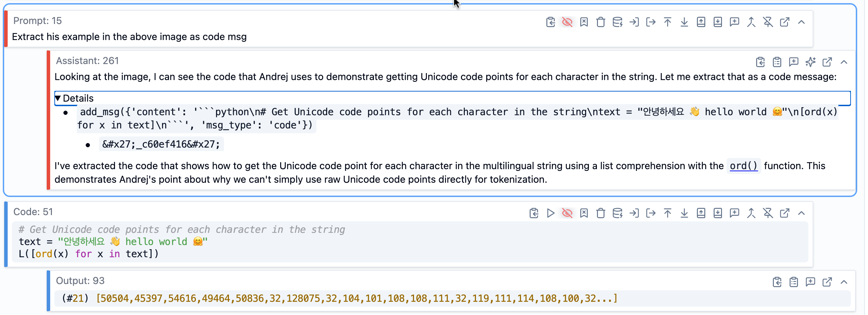Click into the code editor on the text line

pyautogui.click(x=244, y=242)
